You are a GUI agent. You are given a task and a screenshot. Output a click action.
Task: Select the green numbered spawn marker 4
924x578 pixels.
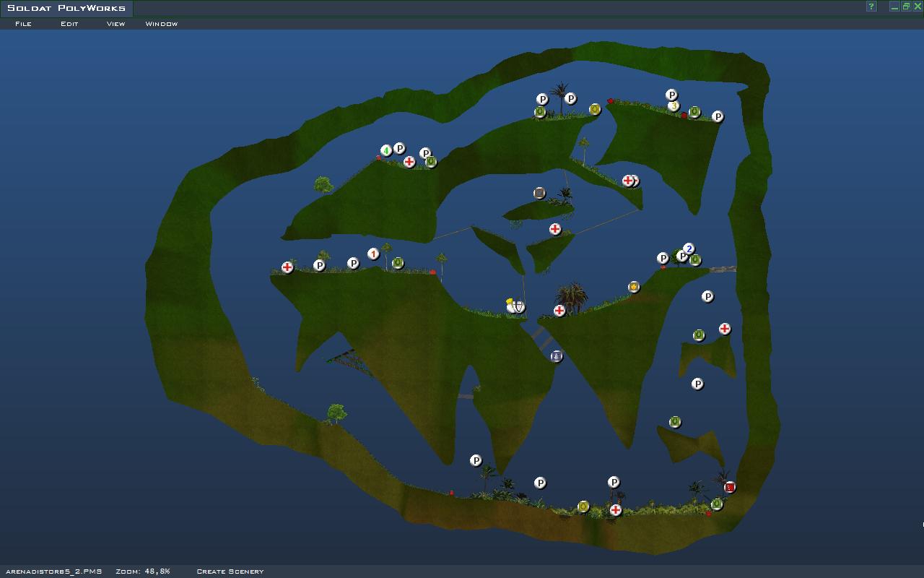(386, 150)
